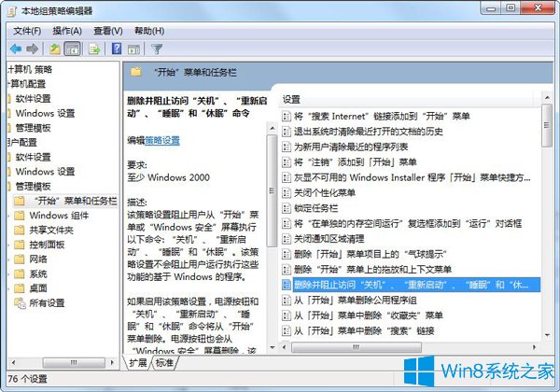
Task: Select policy 为新用户清除最近的程序列表
Action: [x=345, y=147]
